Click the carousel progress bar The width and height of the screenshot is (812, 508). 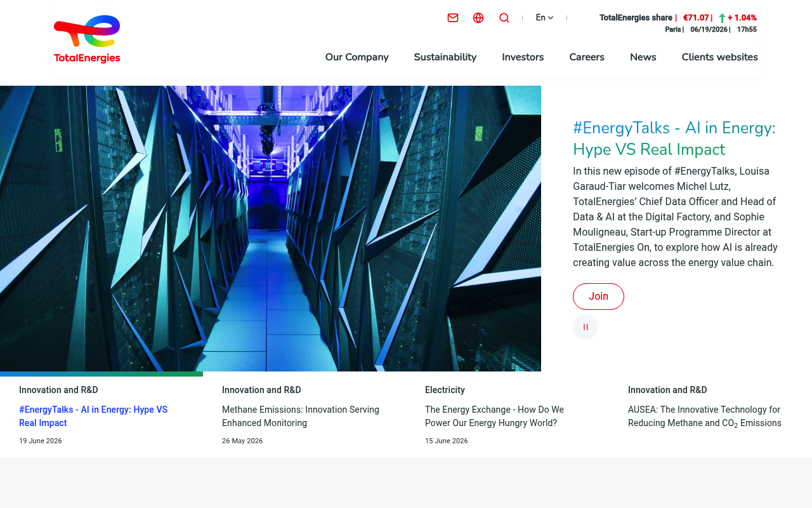coord(101,374)
